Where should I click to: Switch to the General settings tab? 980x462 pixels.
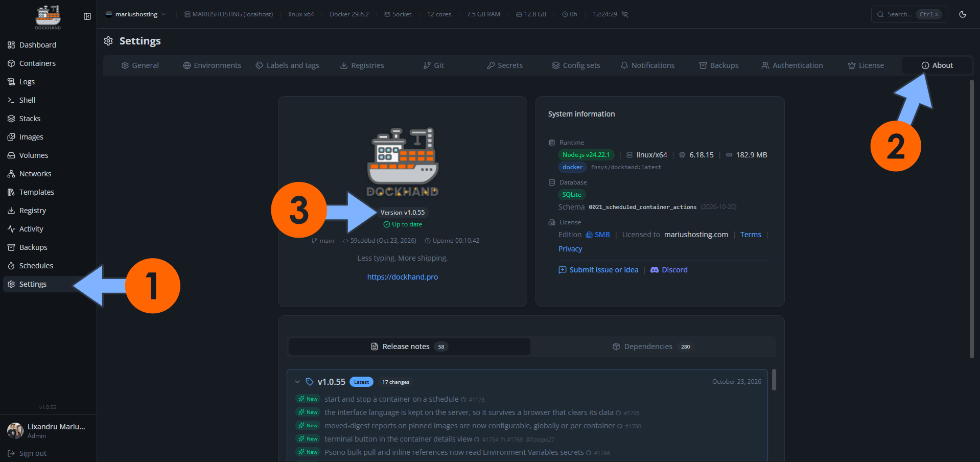pyautogui.click(x=140, y=65)
